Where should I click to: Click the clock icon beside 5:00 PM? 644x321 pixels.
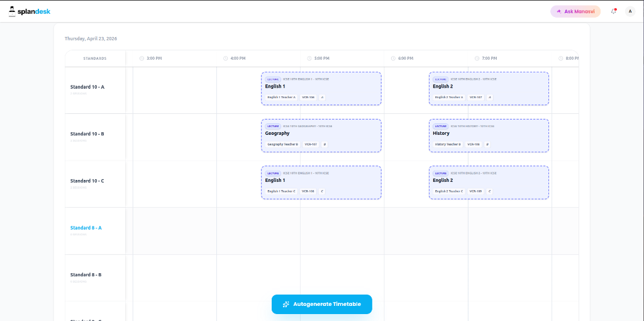[309, 59]
